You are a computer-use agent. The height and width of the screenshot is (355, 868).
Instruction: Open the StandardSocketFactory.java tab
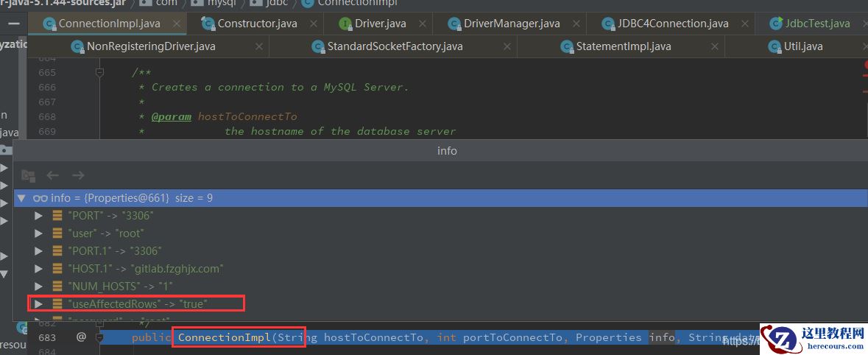click(395, 46)
